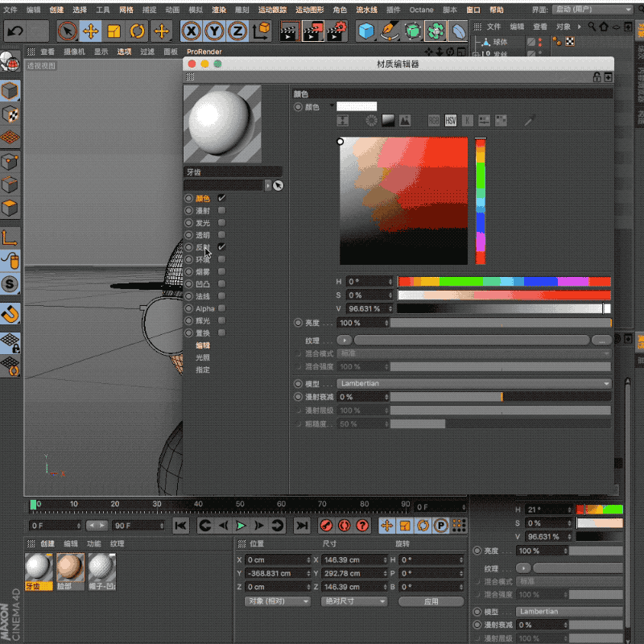Click the Undo arrow icon
644x644 pixels.
(x=15, y=31)
